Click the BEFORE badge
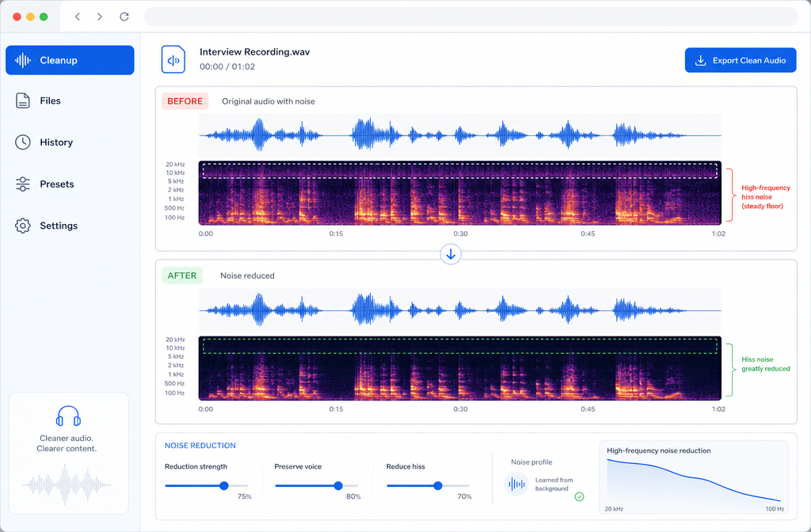811x532 pixels. coord(185,101)
